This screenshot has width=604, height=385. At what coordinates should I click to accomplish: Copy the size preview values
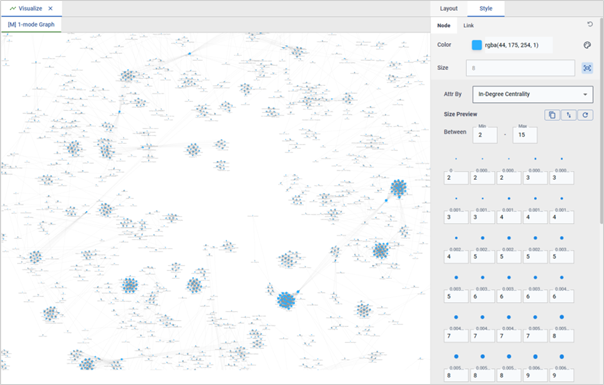coord(552,115)
